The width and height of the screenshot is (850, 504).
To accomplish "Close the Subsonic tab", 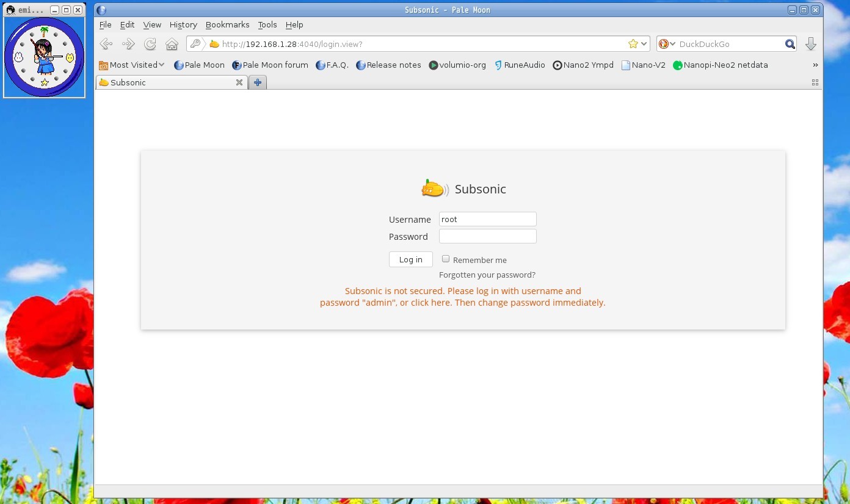I will click(239, 82).
